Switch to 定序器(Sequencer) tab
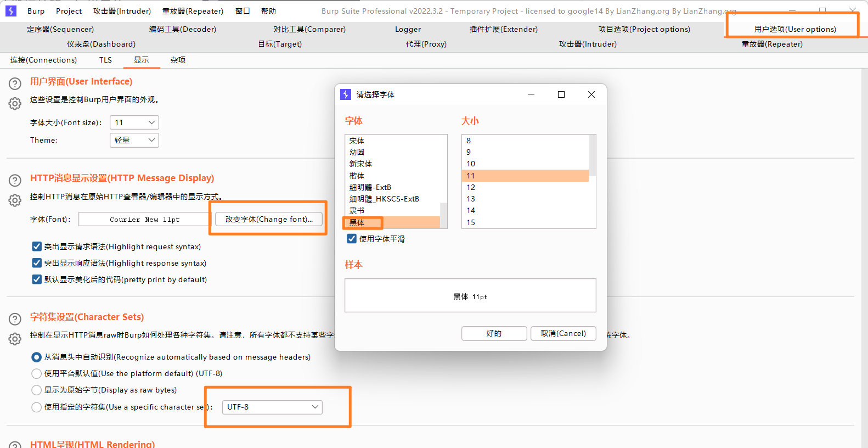Screen dimensions: 868x448 (60, 29)
